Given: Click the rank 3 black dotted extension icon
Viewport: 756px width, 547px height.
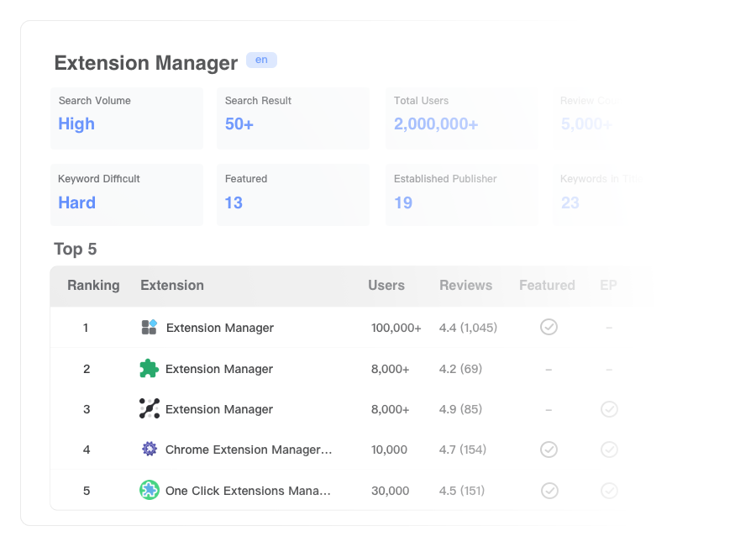Looking at the screenshot, I should tap(149, 408).
